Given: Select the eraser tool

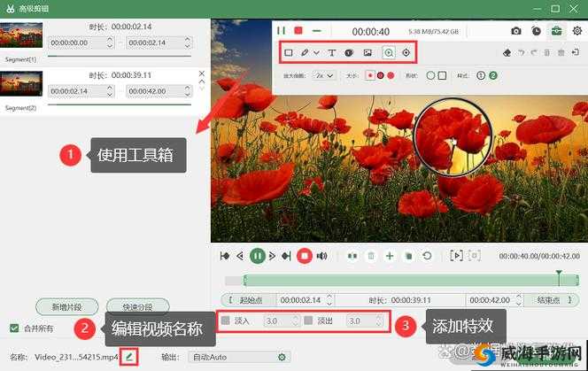Looking at the screenshot, I should click(507, 53).
